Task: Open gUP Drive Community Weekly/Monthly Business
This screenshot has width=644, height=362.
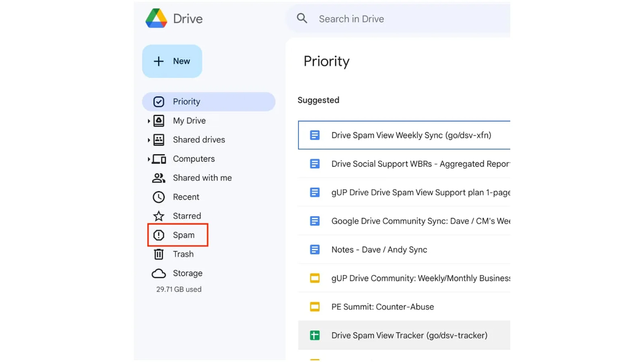Action: pos(404,278)
